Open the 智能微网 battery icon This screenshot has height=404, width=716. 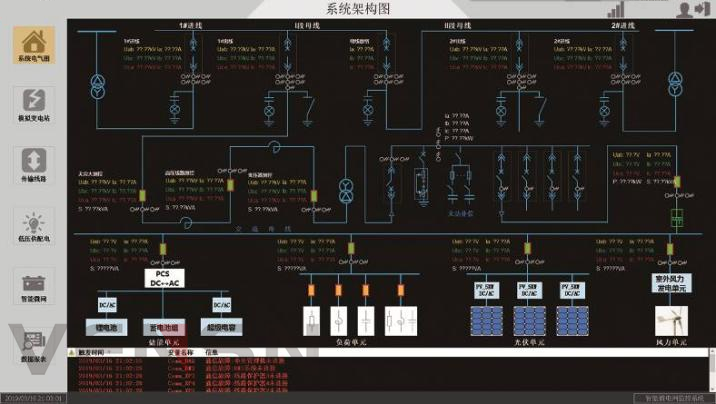(34, 286)
